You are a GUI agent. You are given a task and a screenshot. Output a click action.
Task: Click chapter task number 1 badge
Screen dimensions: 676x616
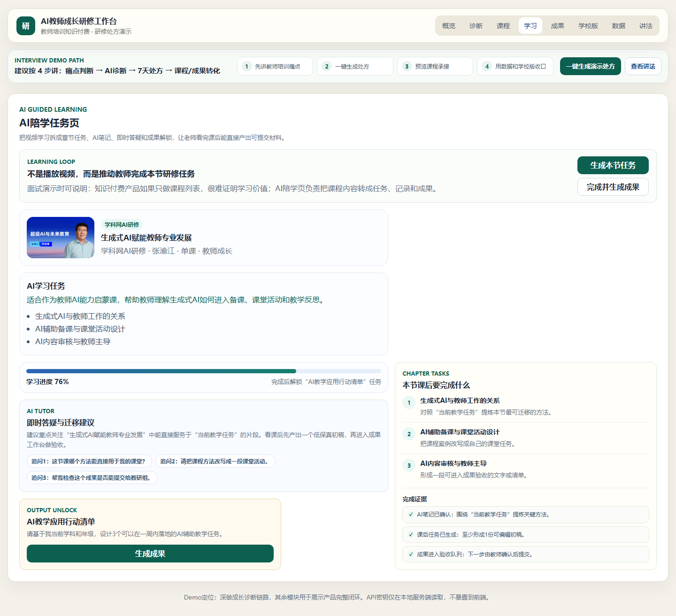tap(409, 402)
